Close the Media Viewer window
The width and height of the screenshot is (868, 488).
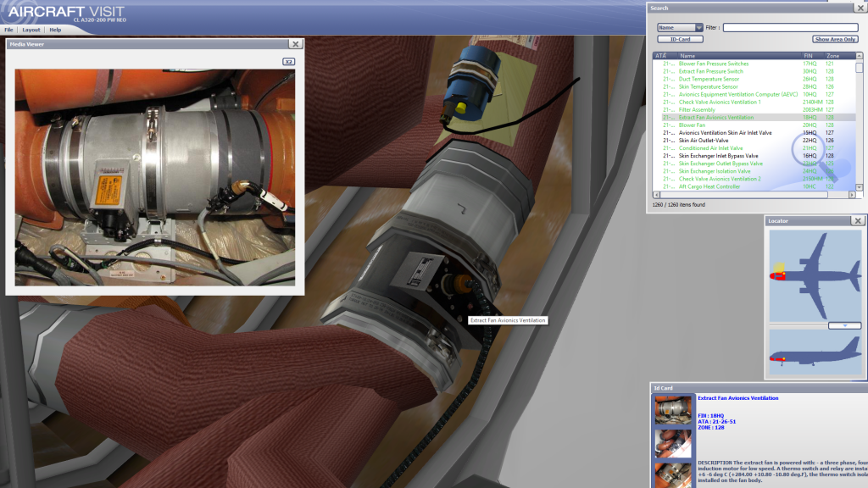296,44
